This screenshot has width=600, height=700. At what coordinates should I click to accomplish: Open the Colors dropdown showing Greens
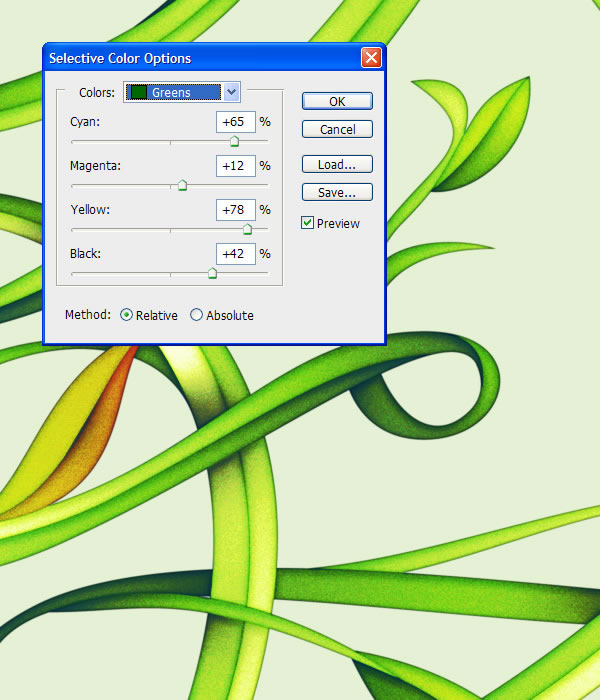click(182, 92)
